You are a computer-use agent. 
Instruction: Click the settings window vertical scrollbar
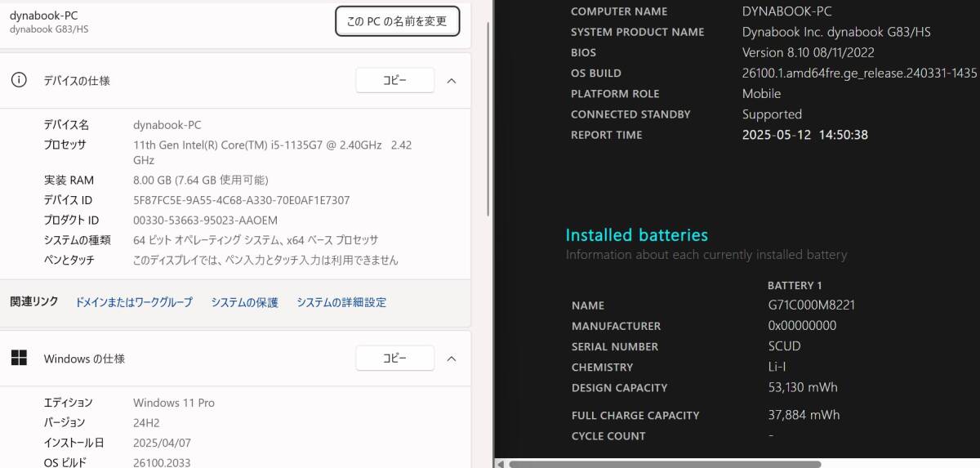click(488, 118)
